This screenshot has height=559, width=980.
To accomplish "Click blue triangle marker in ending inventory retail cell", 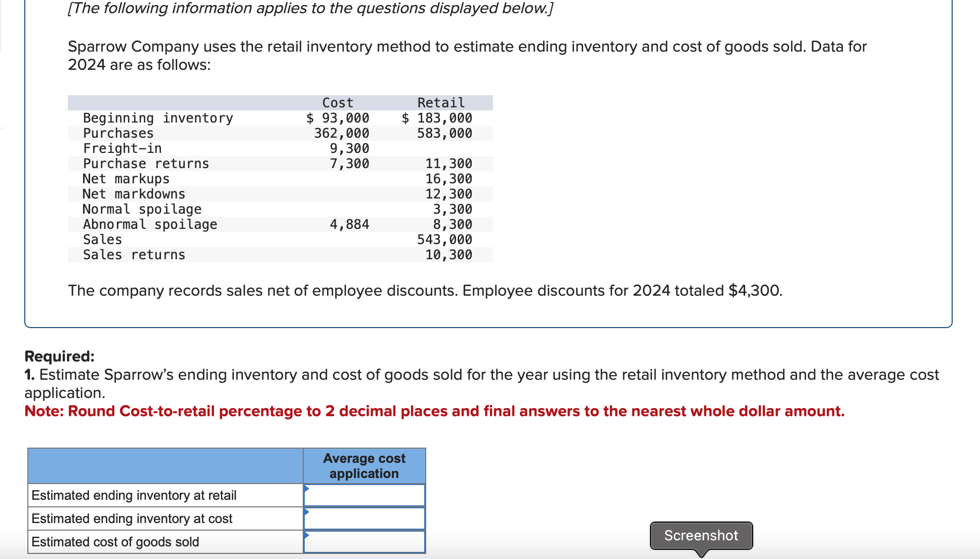I will pyautogui.click(x=306, y=489).
